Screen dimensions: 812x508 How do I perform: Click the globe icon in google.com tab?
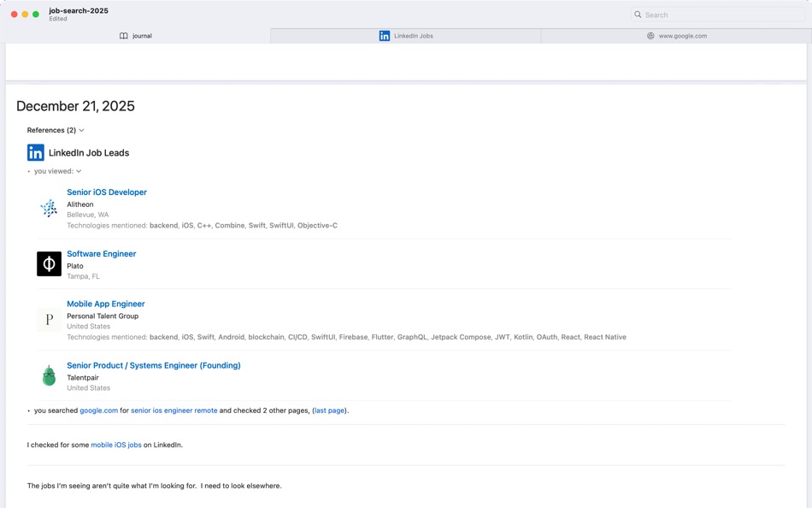pos(650,36)
